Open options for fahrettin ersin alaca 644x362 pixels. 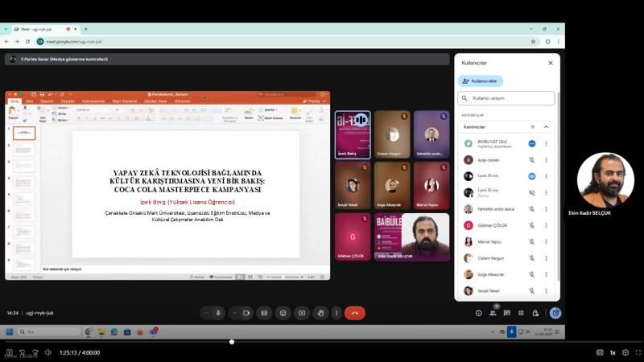point(546,209)
